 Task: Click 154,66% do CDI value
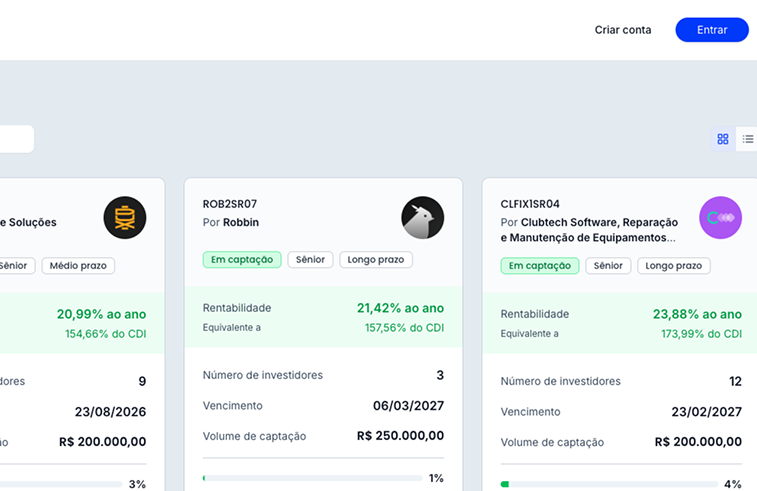106,334
